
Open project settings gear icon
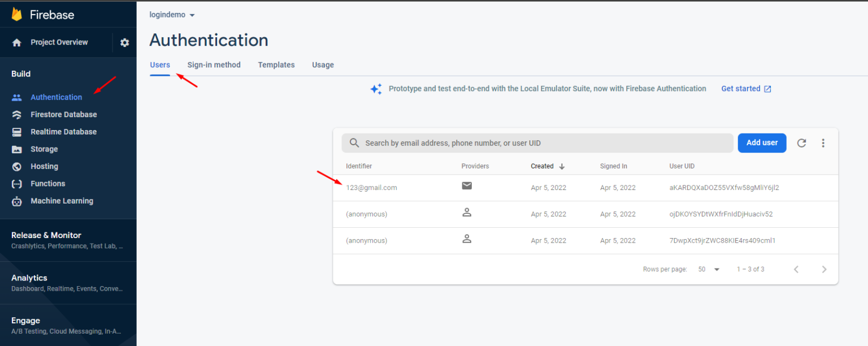(x=125, y=42)
